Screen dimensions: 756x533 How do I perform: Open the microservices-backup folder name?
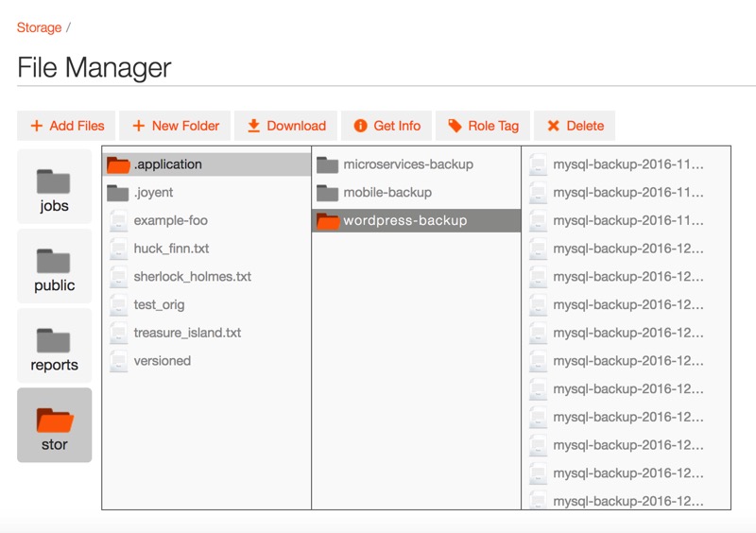408,164
